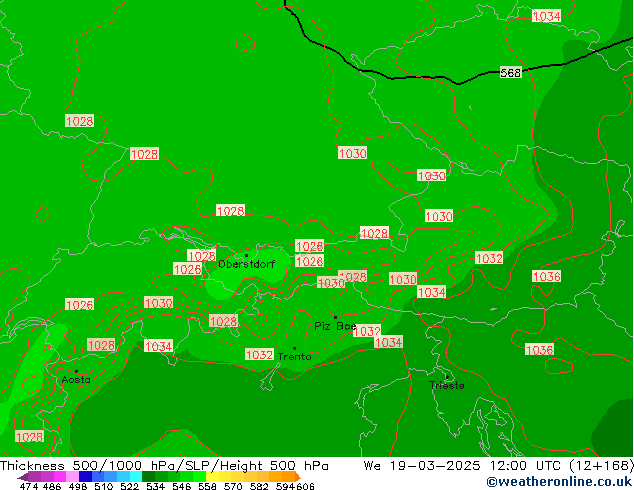
Task: Click the legend value 498
Action: point(78,486)
